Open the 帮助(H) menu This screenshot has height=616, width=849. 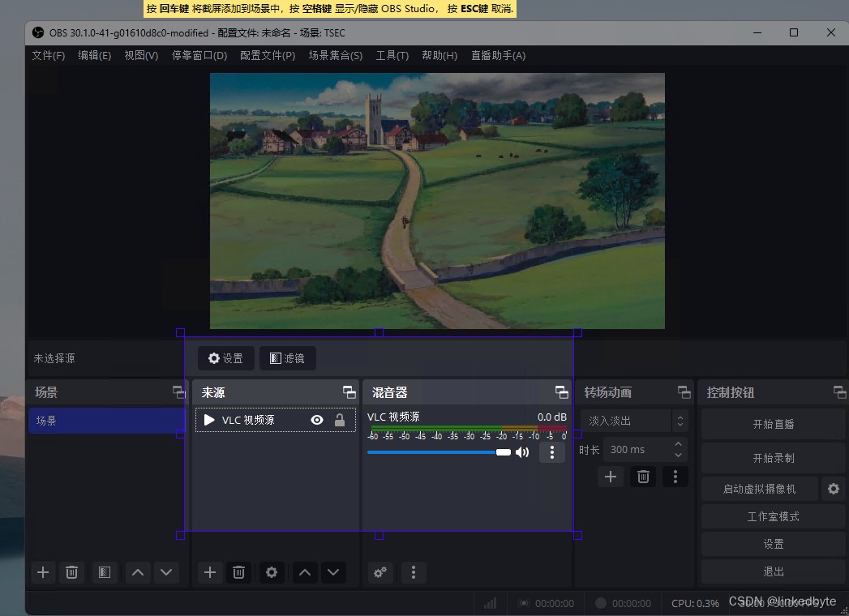coord(440,56)
